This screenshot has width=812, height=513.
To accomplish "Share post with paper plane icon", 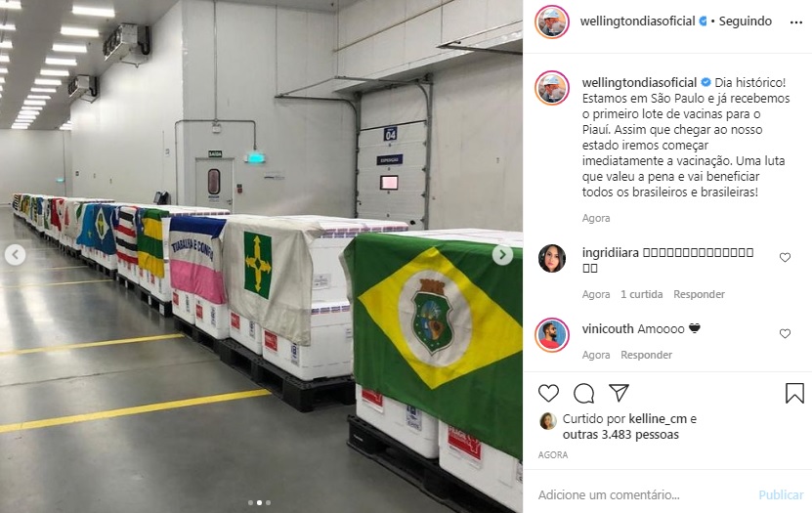I will click(619, 393).
